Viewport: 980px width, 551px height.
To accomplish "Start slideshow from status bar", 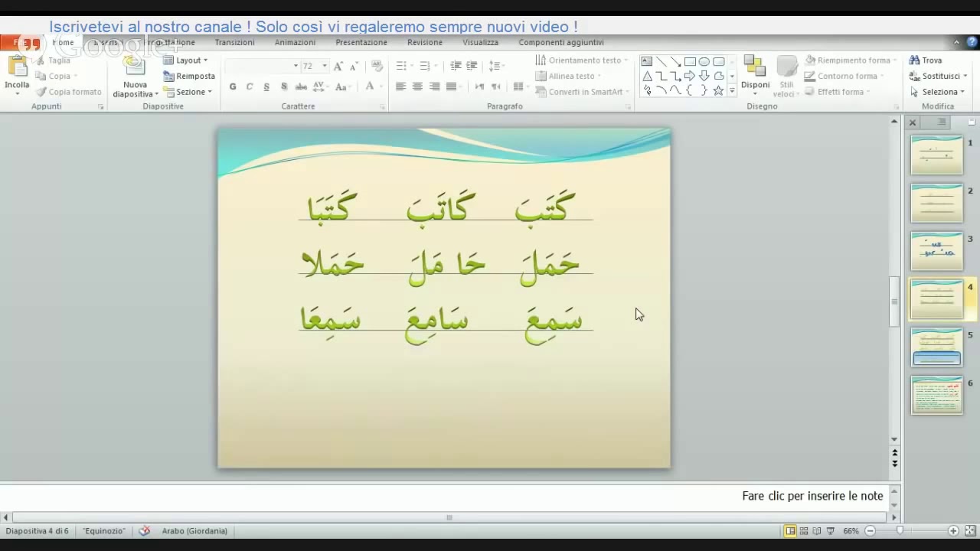I will (x=831, y=530).
